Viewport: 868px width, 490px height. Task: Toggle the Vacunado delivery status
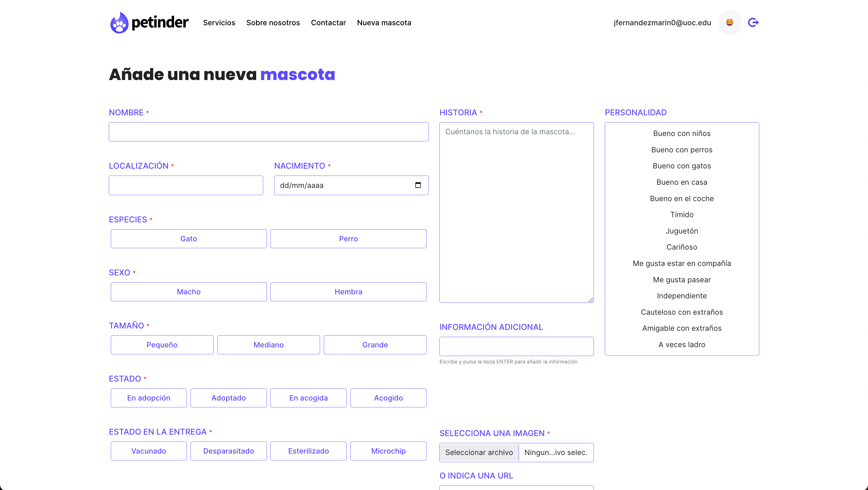(x=149, y=451)
